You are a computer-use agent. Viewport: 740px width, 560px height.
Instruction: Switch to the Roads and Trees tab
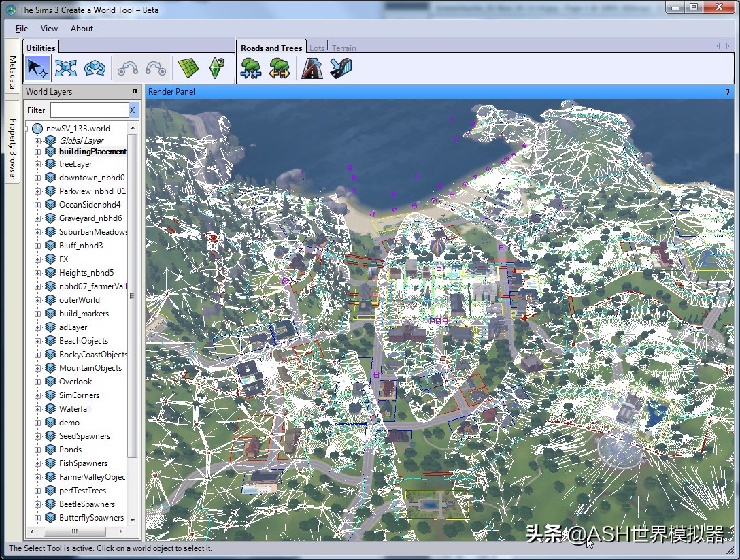pos(271,48)
